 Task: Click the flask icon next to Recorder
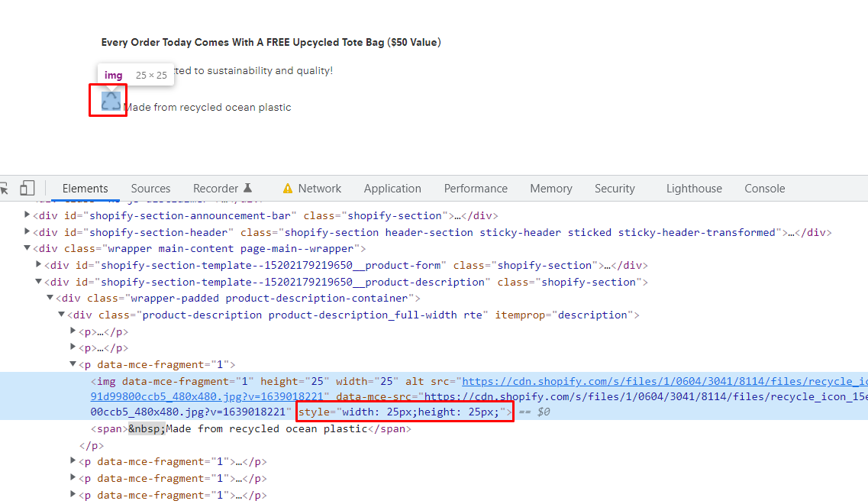tap(247, 189)
